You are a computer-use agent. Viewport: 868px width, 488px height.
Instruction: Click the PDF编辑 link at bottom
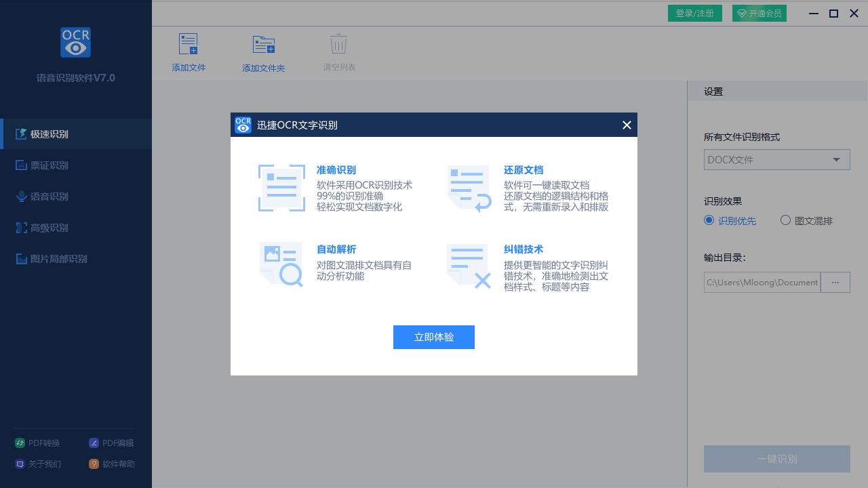(111, 443)
